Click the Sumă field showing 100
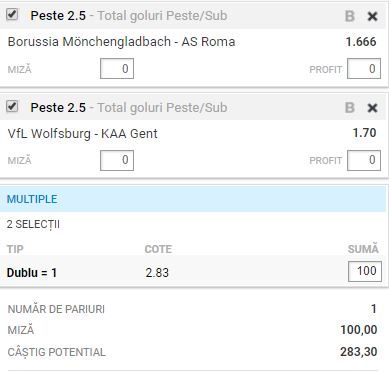This screenshot has width=389, height=376. click(x=365, y=271)
